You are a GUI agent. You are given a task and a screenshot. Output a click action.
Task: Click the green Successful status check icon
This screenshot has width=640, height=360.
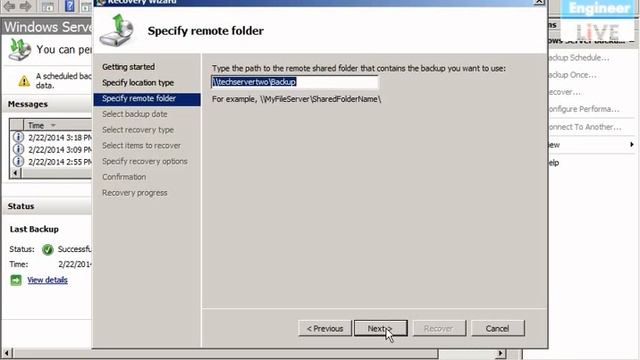(x=47, y=249)
